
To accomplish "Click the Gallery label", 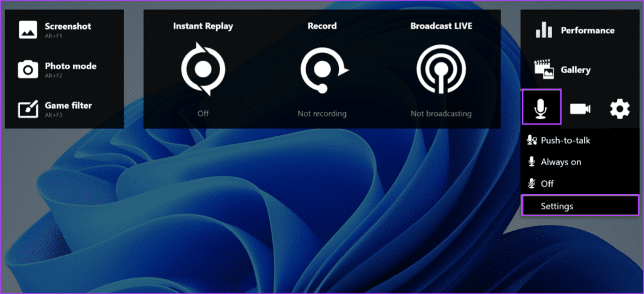I will (x=576, y=70).
